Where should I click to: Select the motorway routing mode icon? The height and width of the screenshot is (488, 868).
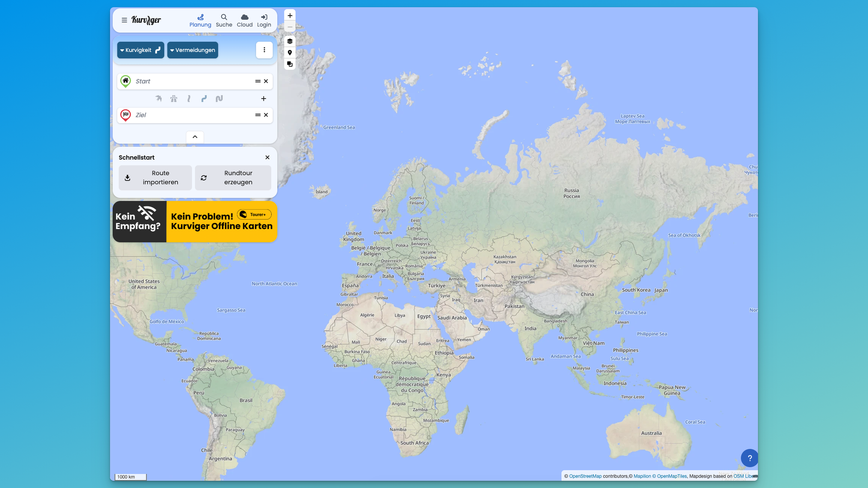(x=174, y=99)
